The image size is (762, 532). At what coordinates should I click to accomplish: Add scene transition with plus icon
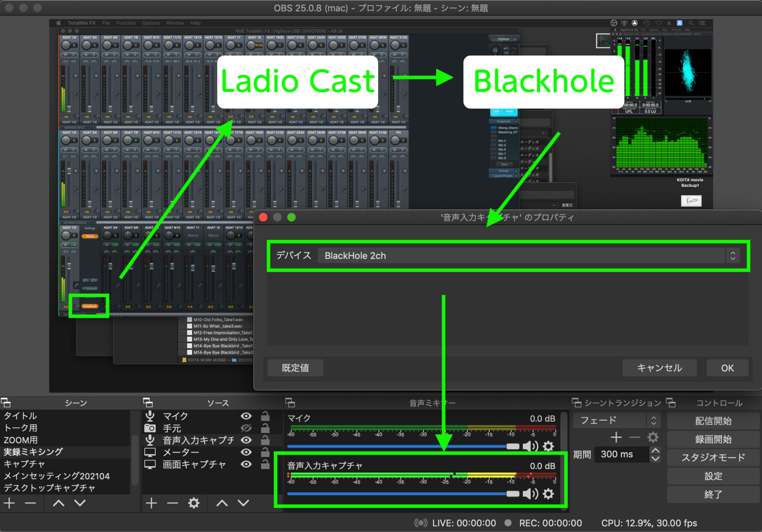(x=616, y=437)
